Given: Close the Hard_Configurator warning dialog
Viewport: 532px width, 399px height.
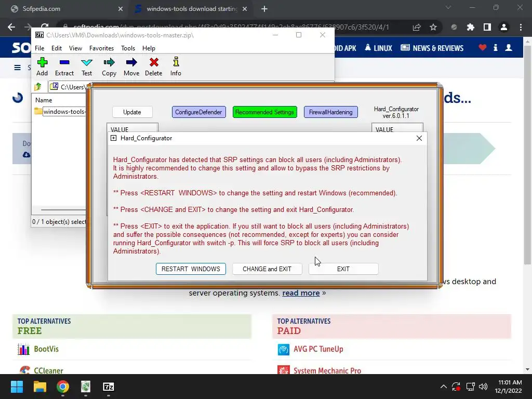Looking at the screenshot, I should 419,138.
